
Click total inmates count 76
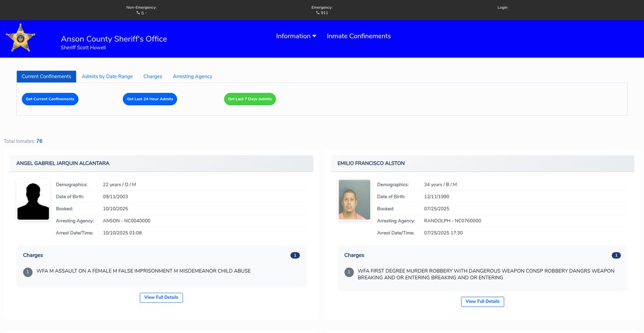click(x=39, y=141)
